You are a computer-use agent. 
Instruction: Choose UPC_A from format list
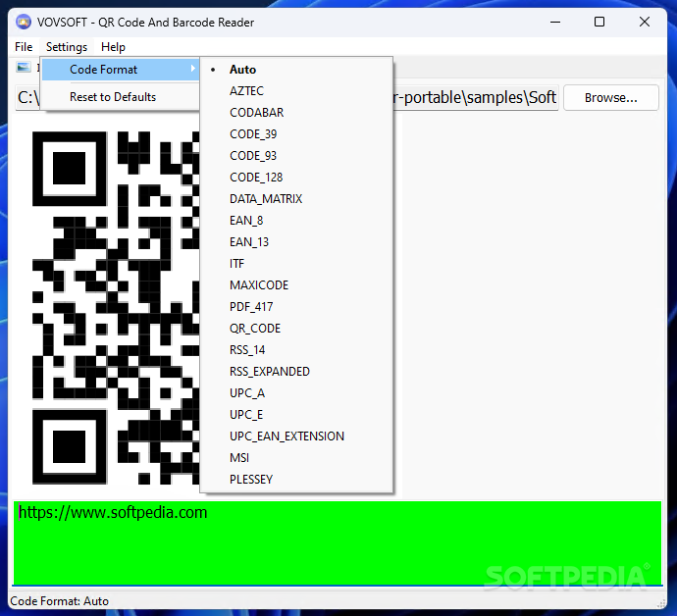coord(296,393)
